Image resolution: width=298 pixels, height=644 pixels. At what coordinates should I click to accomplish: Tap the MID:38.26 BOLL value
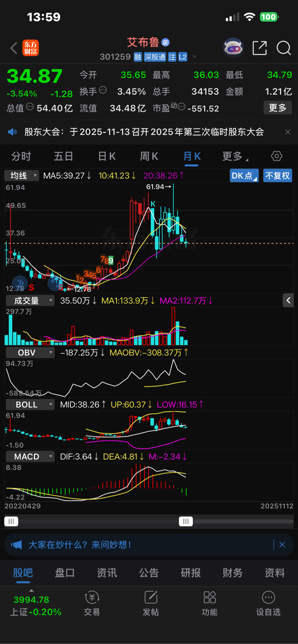click(x=83, y=405)
